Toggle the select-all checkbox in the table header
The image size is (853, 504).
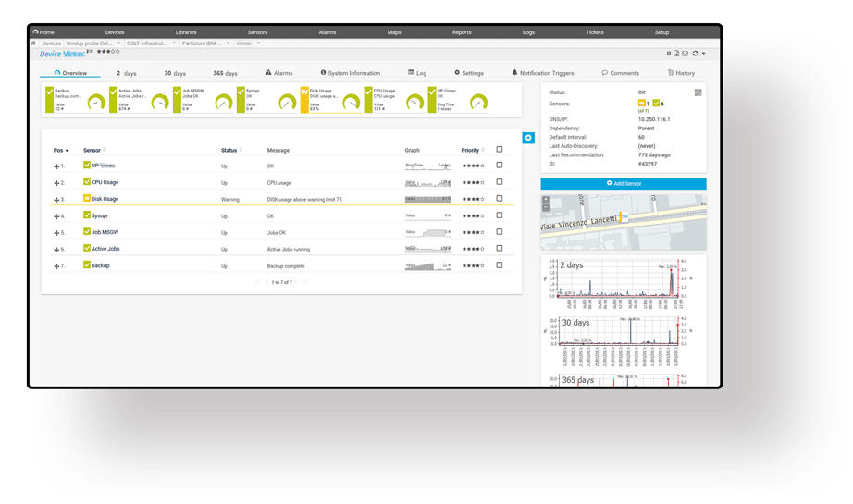[x=500, y=150]
